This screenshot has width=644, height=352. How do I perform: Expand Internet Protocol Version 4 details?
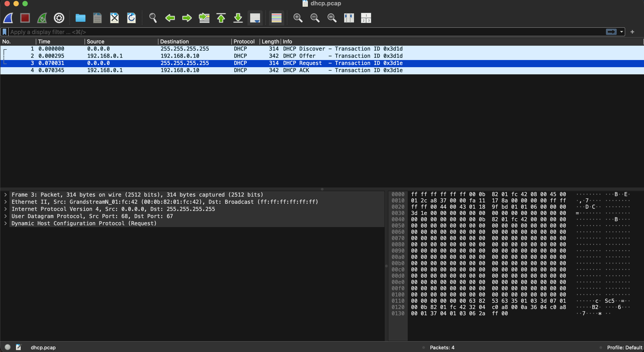click(6, 209)
